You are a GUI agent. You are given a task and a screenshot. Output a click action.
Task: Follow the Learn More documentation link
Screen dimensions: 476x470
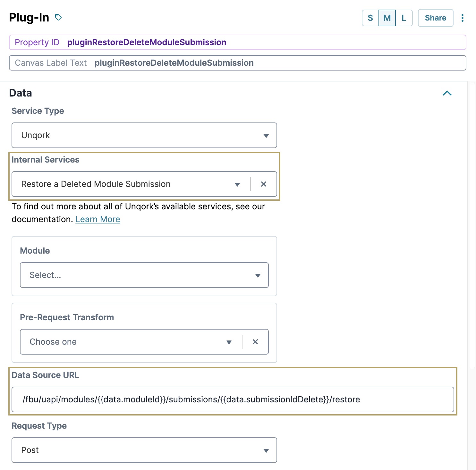coord(98,219)
